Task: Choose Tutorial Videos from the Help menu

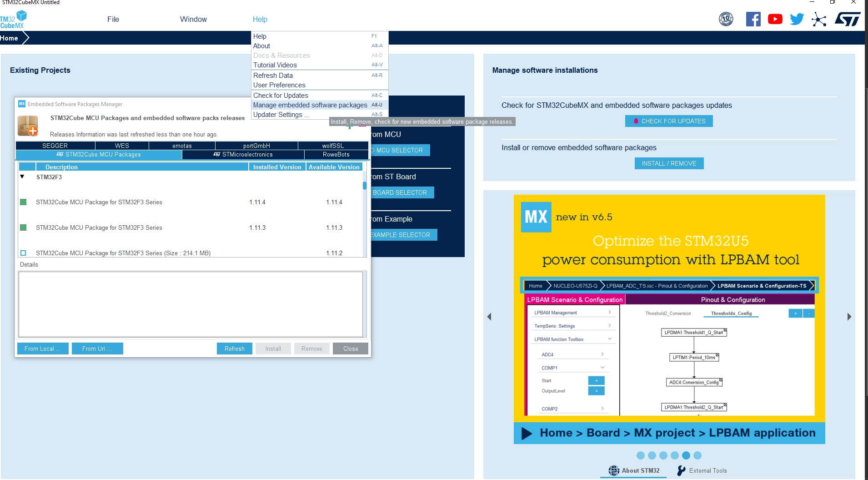Action: point(320,65)
